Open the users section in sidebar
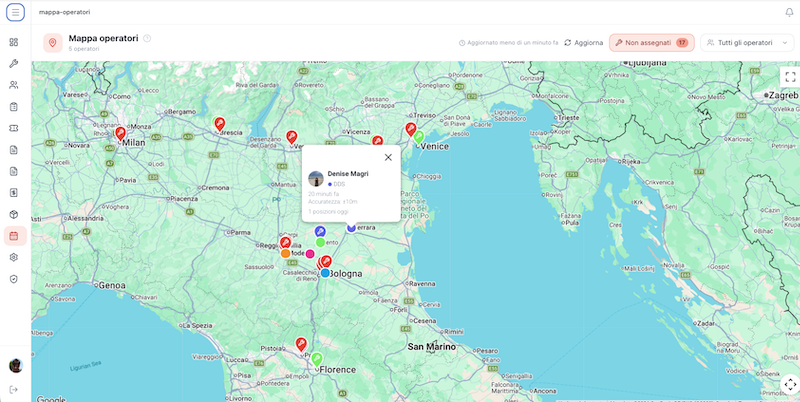 point(14,85)
